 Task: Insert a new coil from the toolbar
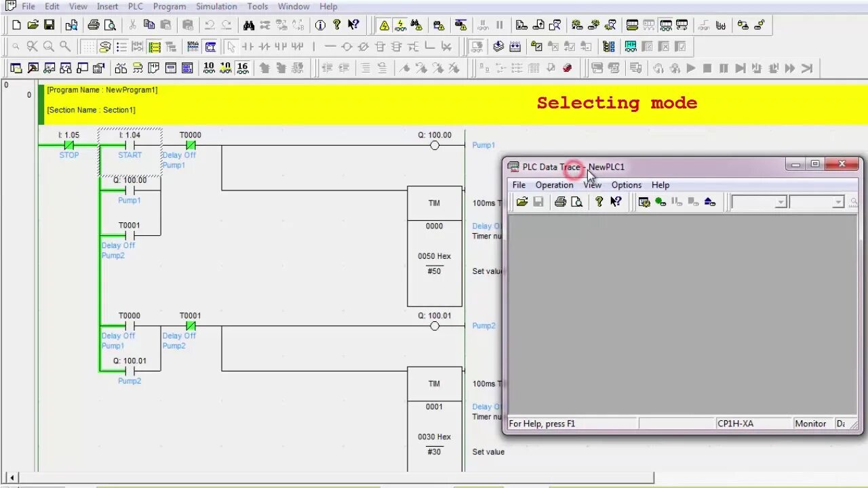click(x=347, y=47)
